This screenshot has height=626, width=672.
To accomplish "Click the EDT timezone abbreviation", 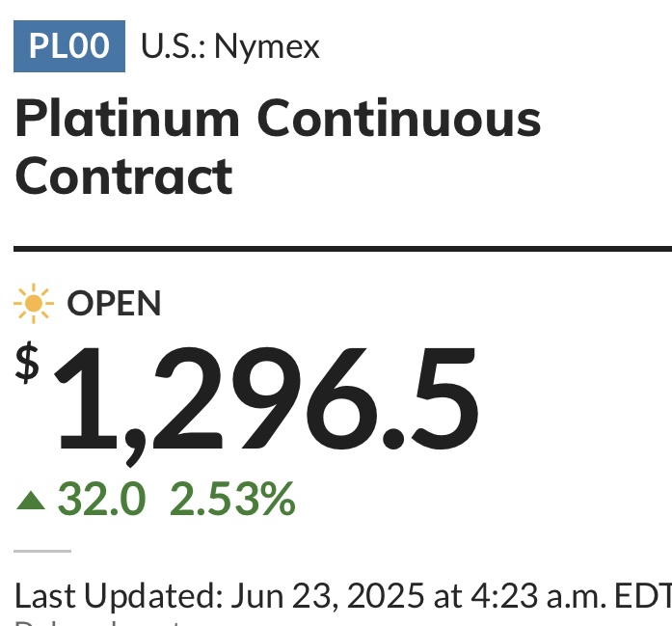I will [x=643, y=595].
